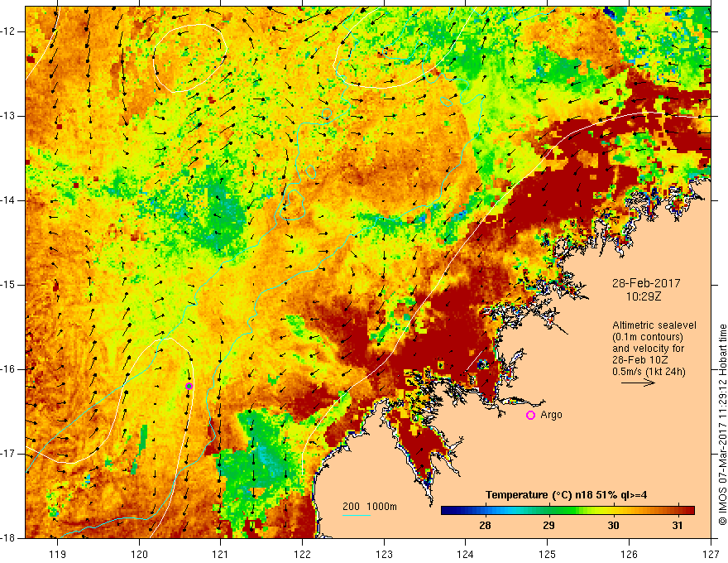This screenshot has height=563, width=728.
Task: Click longitude axis label 127
Action: (x=711, y=554)
